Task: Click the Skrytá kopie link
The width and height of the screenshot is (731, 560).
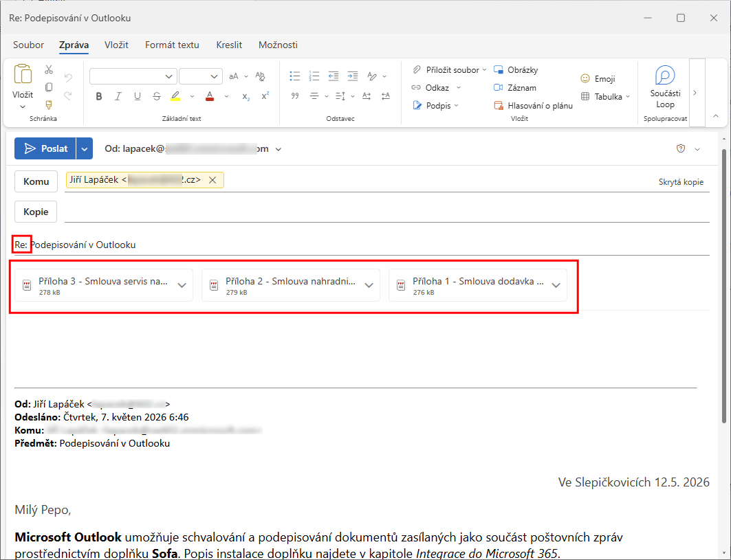Action: 681,182
